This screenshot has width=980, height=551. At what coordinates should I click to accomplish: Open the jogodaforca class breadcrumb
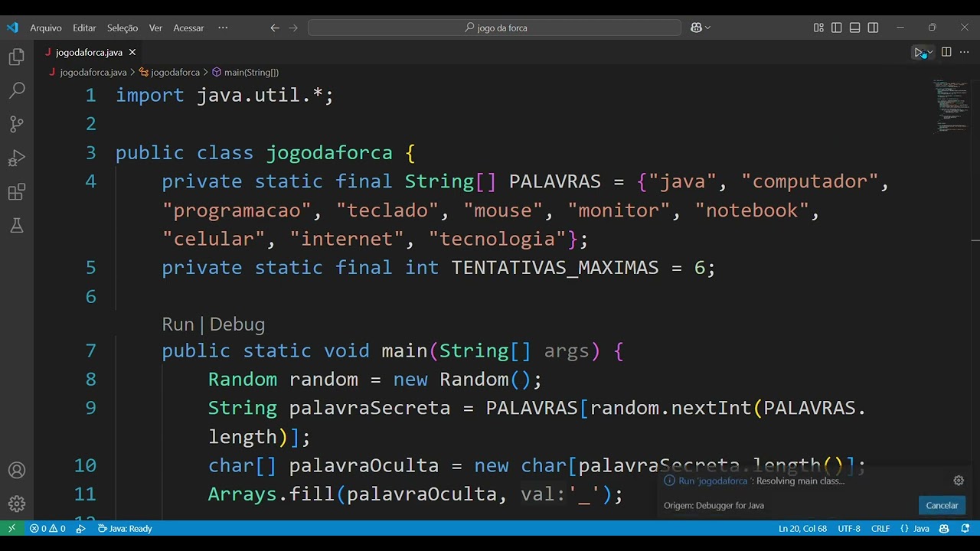tap(175, 72)
